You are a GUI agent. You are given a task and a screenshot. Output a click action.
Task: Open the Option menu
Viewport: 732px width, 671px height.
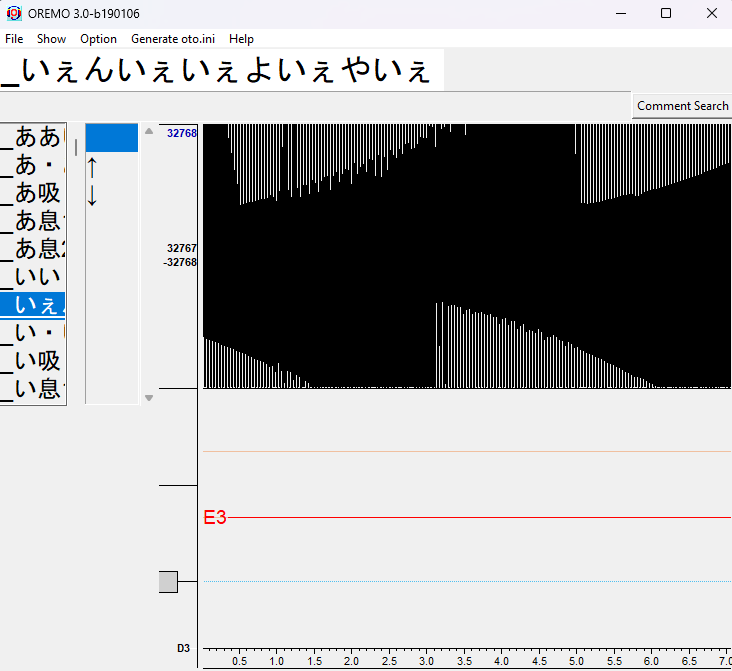98,39
